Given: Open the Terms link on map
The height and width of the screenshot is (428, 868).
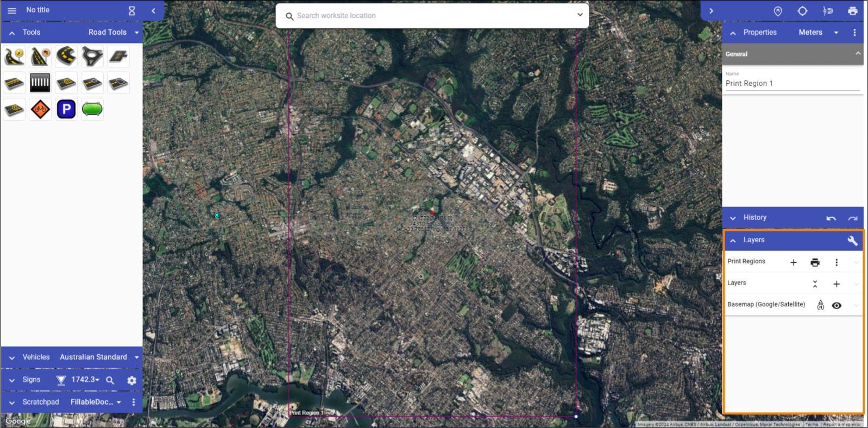Looking at the screenshot, I should click(811, 424).
